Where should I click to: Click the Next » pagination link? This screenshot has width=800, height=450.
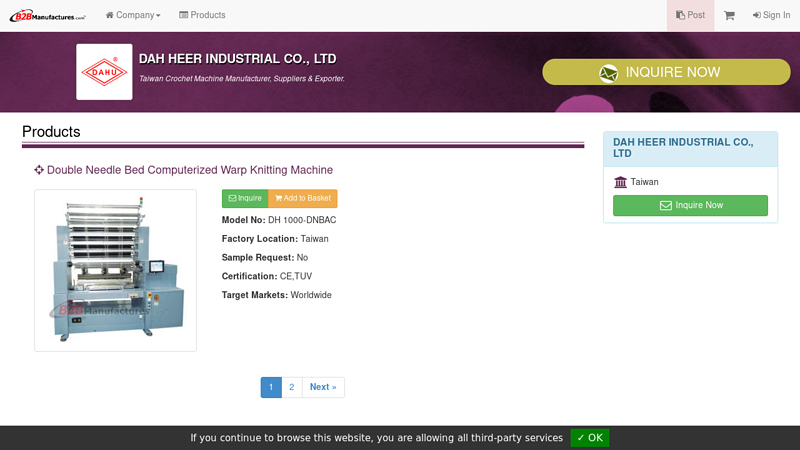323,387
